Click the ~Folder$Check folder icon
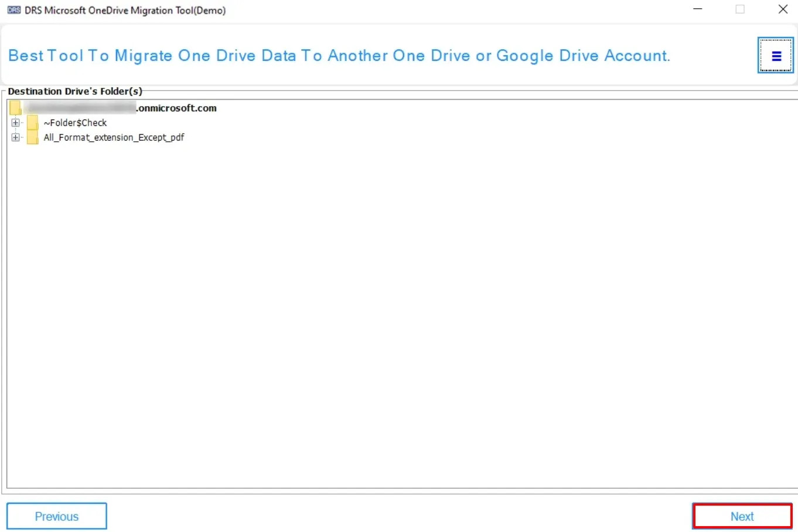The width and height of the screenshot is (798, 532). [x=33, y=123]
